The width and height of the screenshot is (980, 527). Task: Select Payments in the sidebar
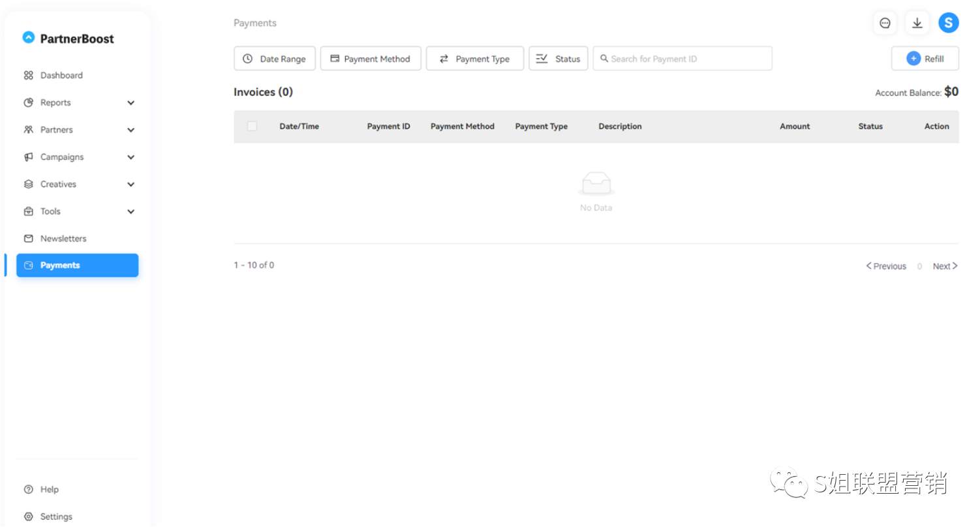[78, 266]
